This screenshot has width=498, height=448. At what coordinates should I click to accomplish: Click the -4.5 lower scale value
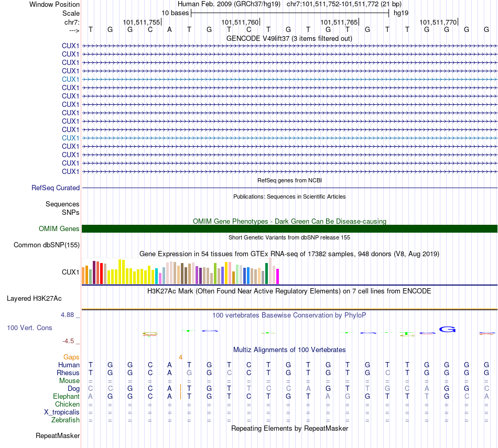68,341
